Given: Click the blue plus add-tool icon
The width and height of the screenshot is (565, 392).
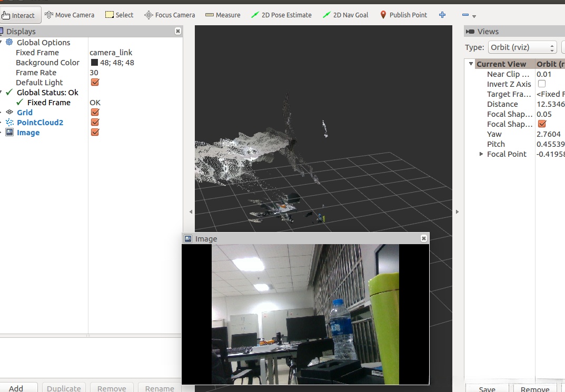Looking at the screenshot, I should [x=442, y=15].
